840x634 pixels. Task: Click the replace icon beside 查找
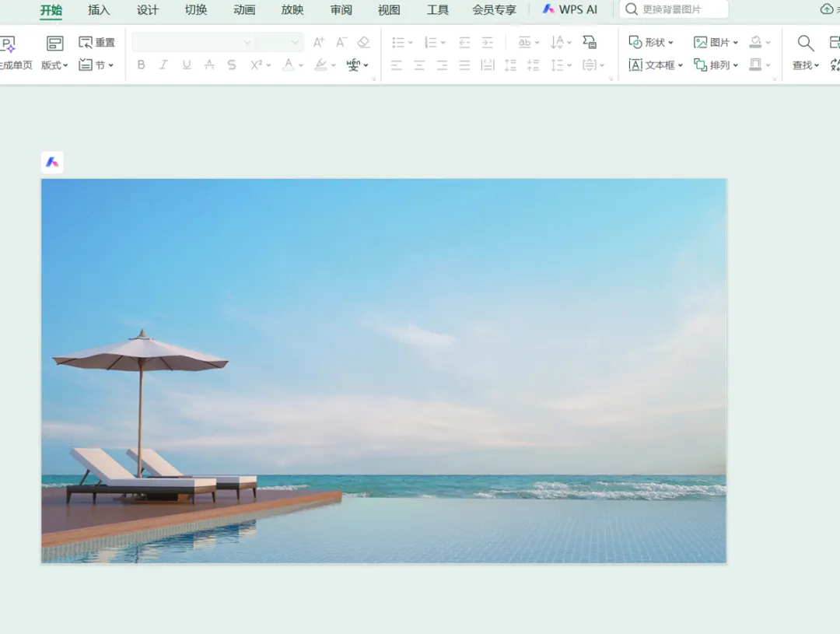click(835, 65)
